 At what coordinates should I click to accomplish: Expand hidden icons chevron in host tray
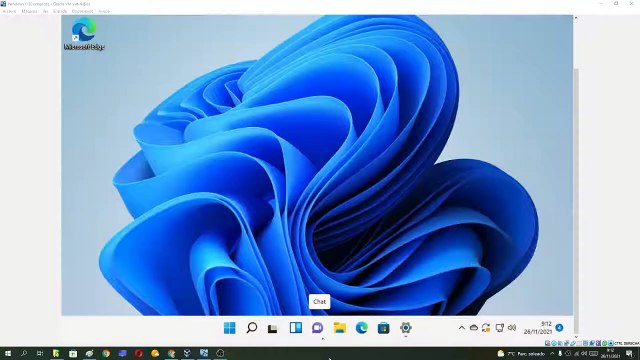click(x=552, y=353)
